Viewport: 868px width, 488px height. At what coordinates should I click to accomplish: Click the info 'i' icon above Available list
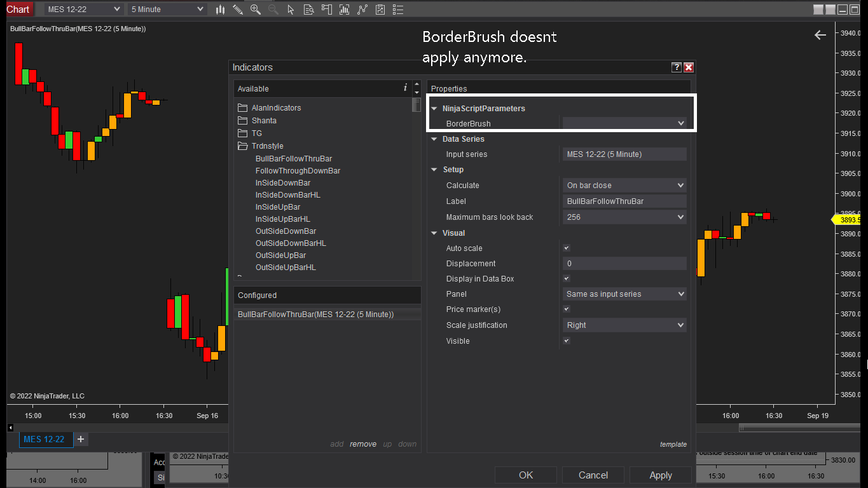click(406, 88)
